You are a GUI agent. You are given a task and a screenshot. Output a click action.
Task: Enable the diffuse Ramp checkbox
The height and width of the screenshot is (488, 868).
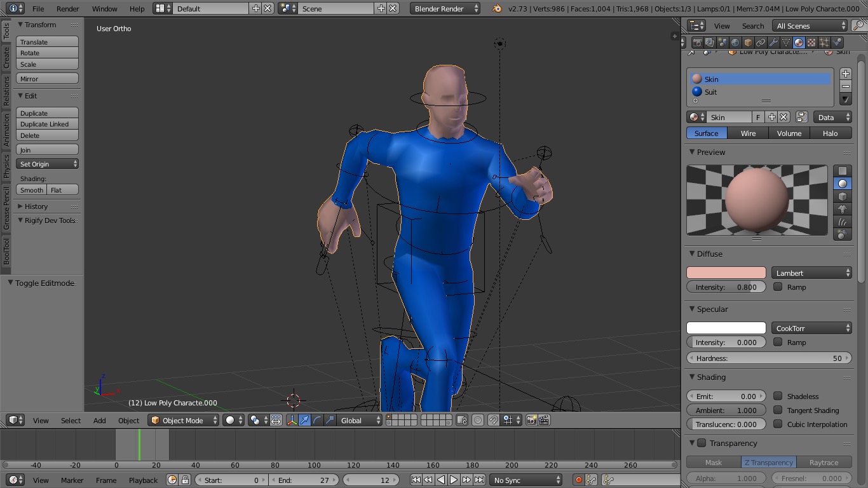pyautogui.click(x=778, y=287)
